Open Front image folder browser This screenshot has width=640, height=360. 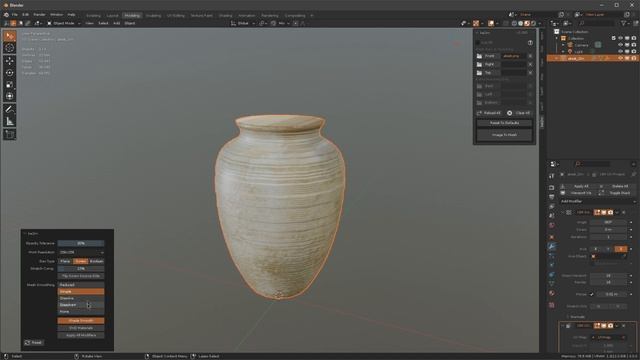[x=480, y=56]
